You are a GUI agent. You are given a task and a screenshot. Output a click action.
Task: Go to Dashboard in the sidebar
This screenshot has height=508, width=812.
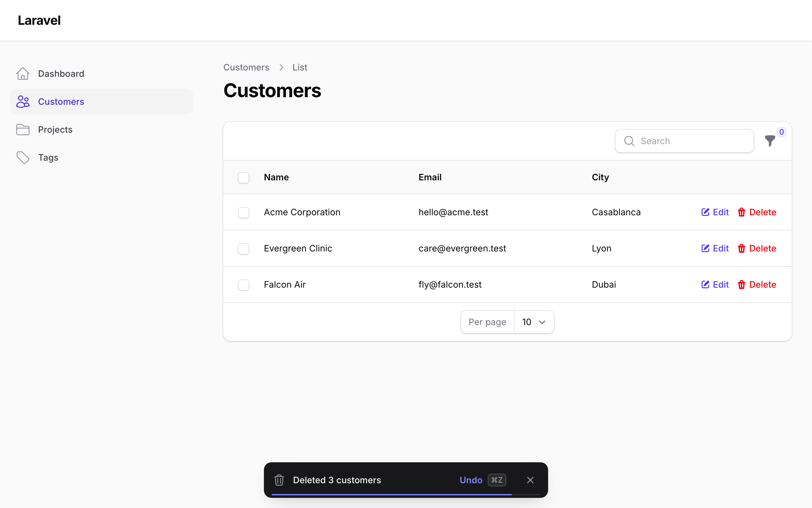click(101, 74)
